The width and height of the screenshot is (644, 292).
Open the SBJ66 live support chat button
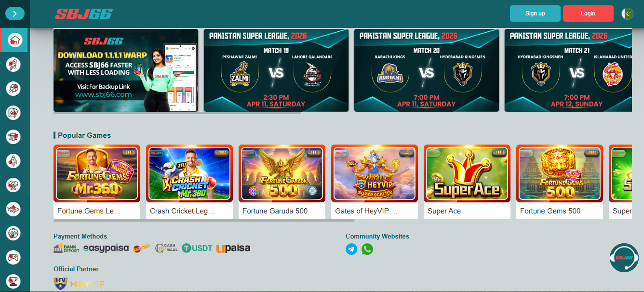pos(624,258)
